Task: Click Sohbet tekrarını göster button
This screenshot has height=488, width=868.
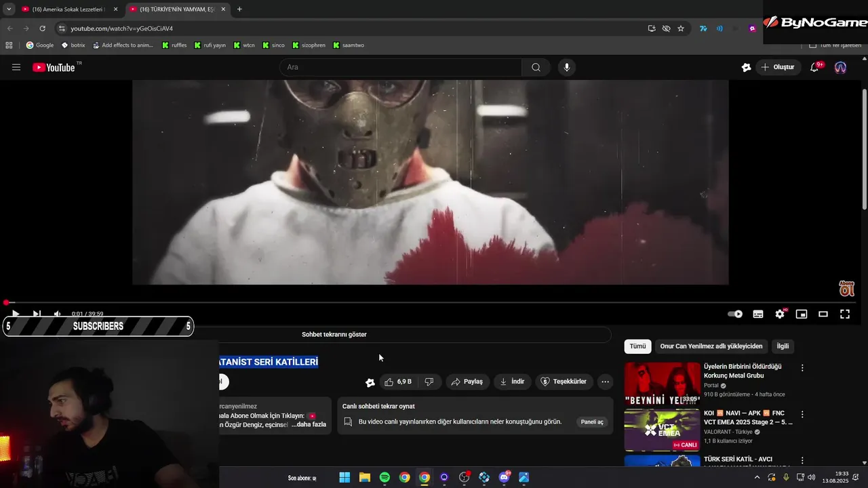Action: coord(334,334)
